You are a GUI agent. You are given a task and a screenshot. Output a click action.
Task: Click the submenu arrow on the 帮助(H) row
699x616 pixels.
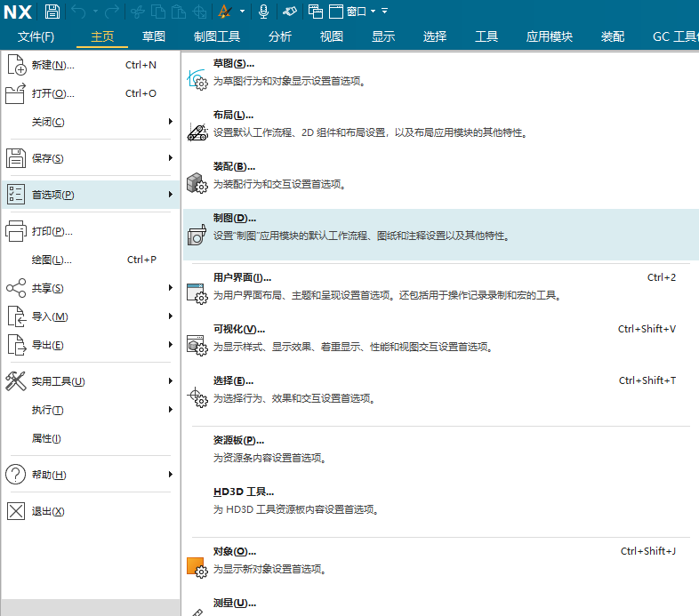pyautogui.click(x=170, y=475)
